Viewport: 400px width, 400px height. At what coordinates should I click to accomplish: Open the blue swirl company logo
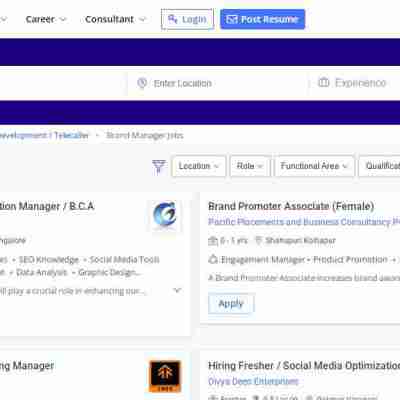(165, 215)
